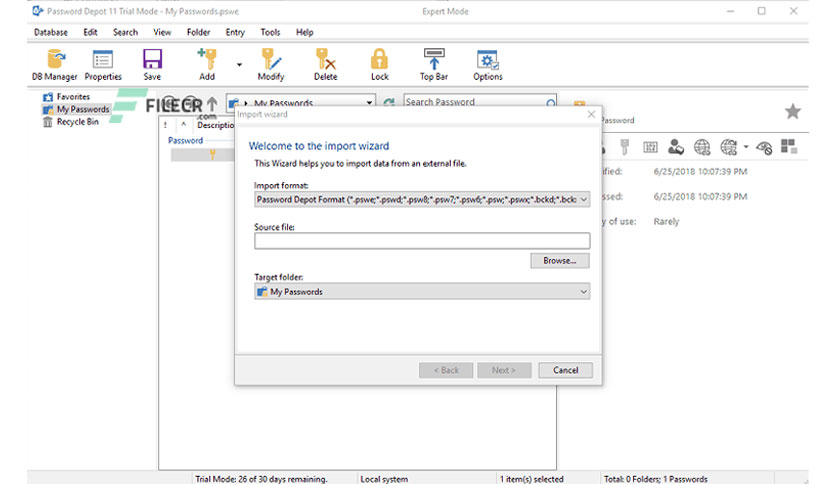
Task: Open the Entry menu
Action: (235, 32)
